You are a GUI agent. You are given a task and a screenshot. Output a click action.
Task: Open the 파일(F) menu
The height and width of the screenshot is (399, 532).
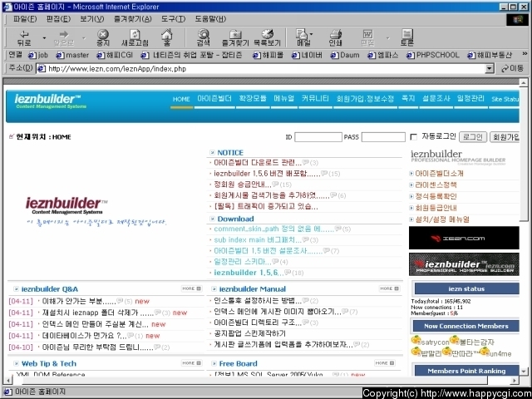[25, 19]
